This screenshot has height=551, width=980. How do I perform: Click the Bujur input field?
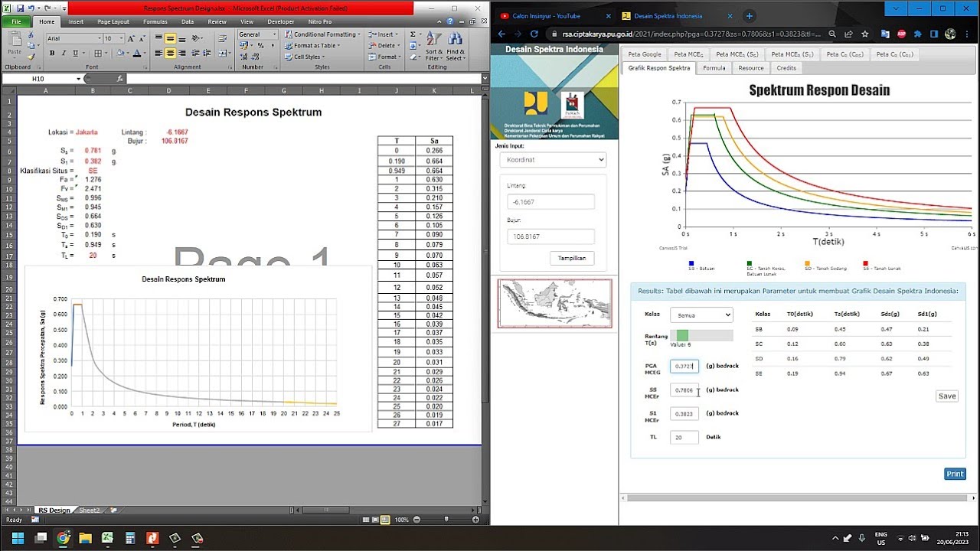550,236
